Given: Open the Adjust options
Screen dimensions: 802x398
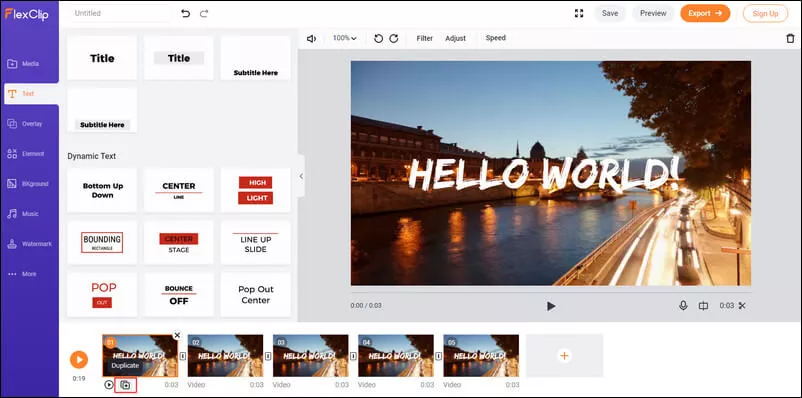Looking at the screenshot, I should [x=455, y=38].
